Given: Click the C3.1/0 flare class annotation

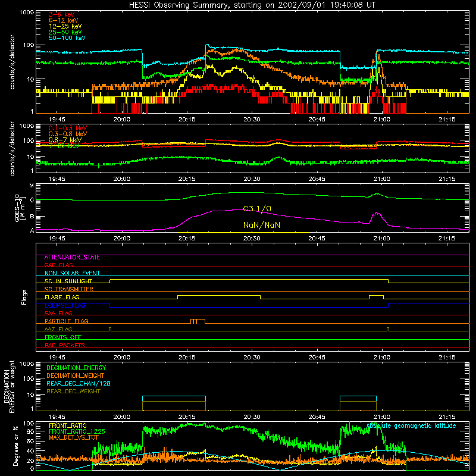Looking at the screenshot, I should [x=257, y=209].
